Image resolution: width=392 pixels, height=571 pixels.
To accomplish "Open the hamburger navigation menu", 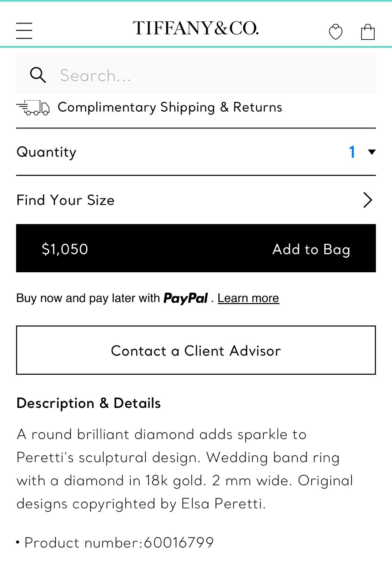I will (24, 30).
